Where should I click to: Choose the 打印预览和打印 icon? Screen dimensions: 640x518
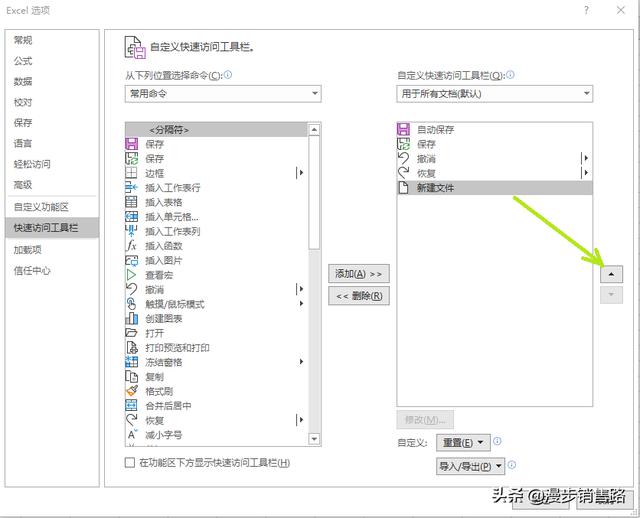(x=131, y=347)
